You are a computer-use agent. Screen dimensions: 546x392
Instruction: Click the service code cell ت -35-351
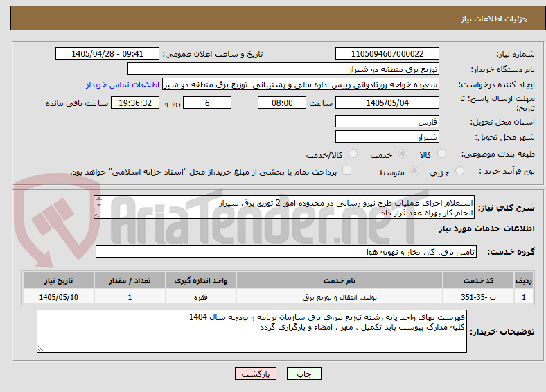pyautogui.click(x=479, y=297)
